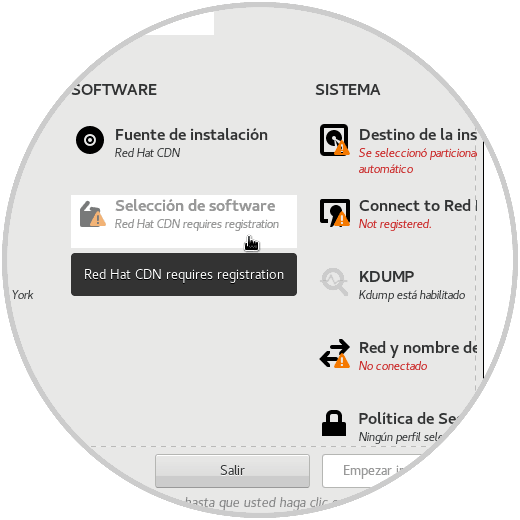Click the Connect to Red Hat key icon
The image size is (520, 520).
click(x=335, y=213)
